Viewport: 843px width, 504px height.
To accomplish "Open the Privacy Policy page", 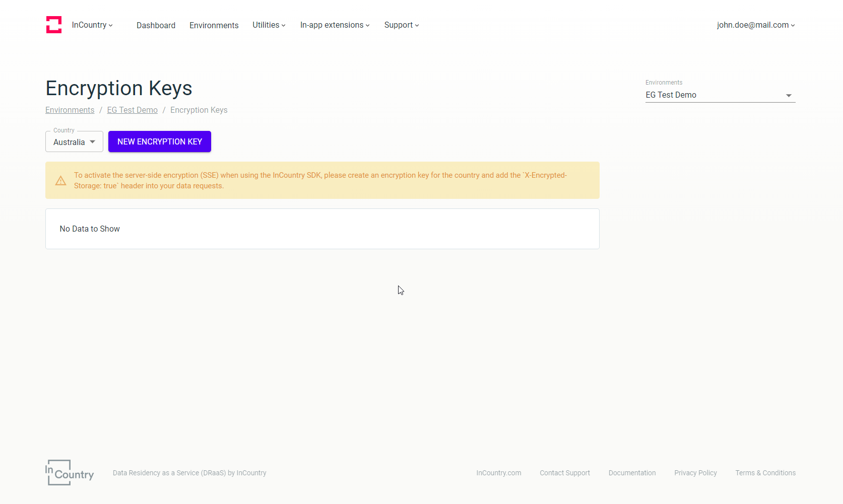I will click(x=695, y=473).
